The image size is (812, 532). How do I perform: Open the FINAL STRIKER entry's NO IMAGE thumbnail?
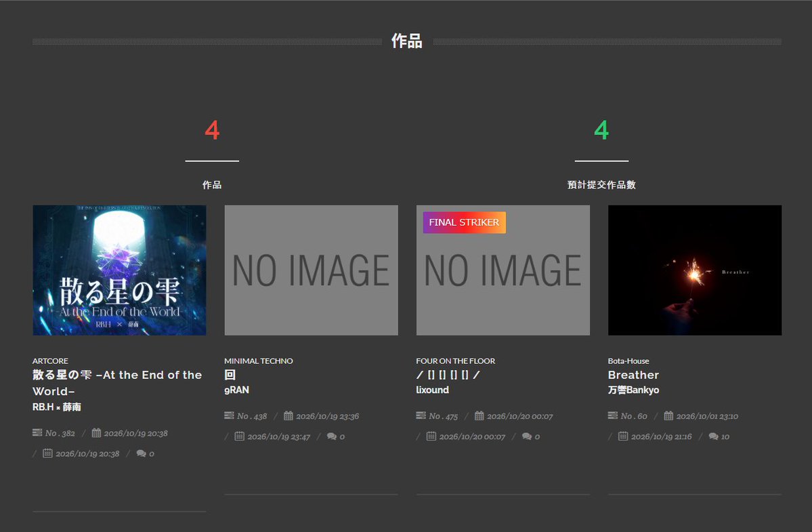(503, 270)
